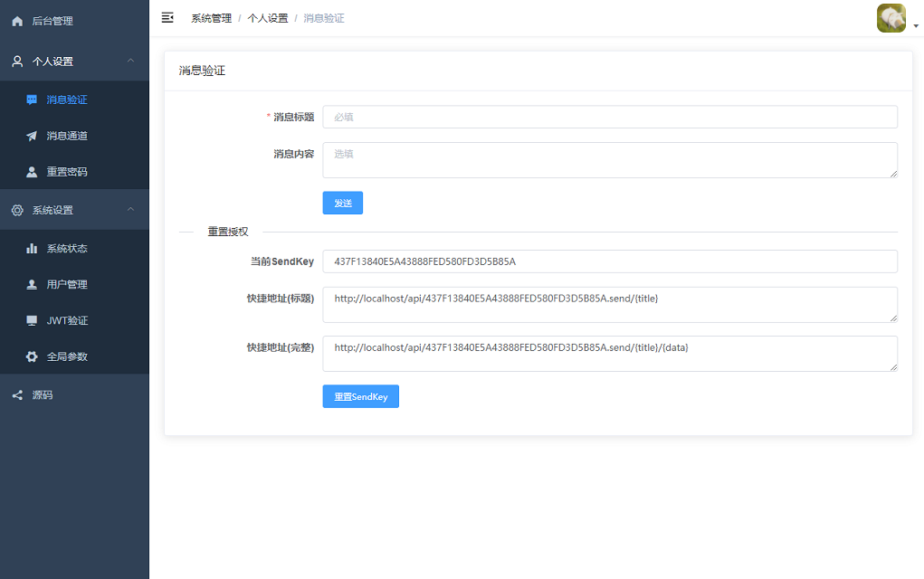This screenshot has height=579, width=924.
Task: Click the paper plane icon for 消息通道
Action: (x=32, y=136)
